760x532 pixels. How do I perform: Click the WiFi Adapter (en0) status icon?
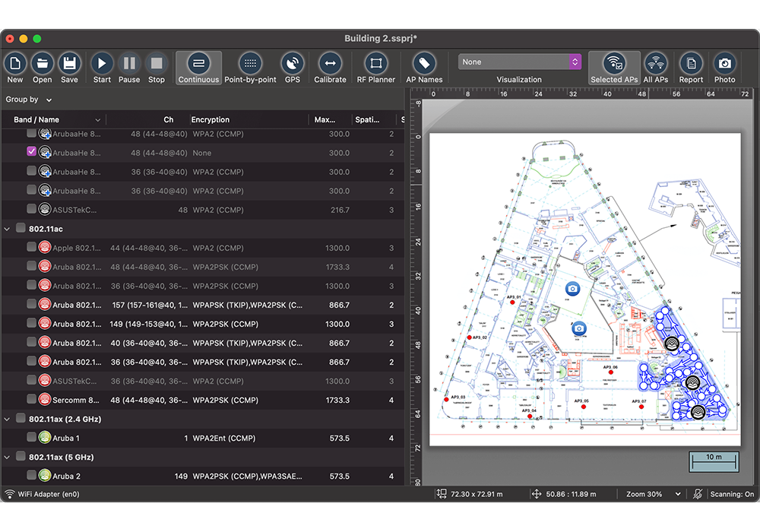click(x=9, y=494)
